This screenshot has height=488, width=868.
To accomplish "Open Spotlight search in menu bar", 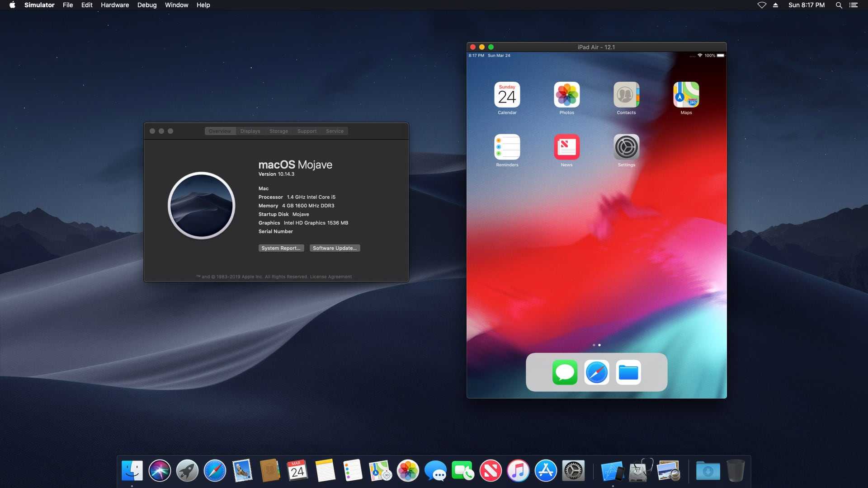I will (839, 5).
